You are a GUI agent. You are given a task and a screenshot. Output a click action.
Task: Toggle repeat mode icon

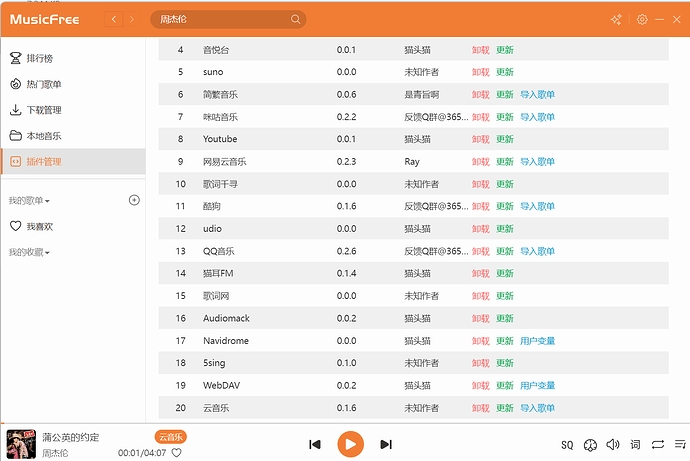pyautogui.click(x=658, y=444)
